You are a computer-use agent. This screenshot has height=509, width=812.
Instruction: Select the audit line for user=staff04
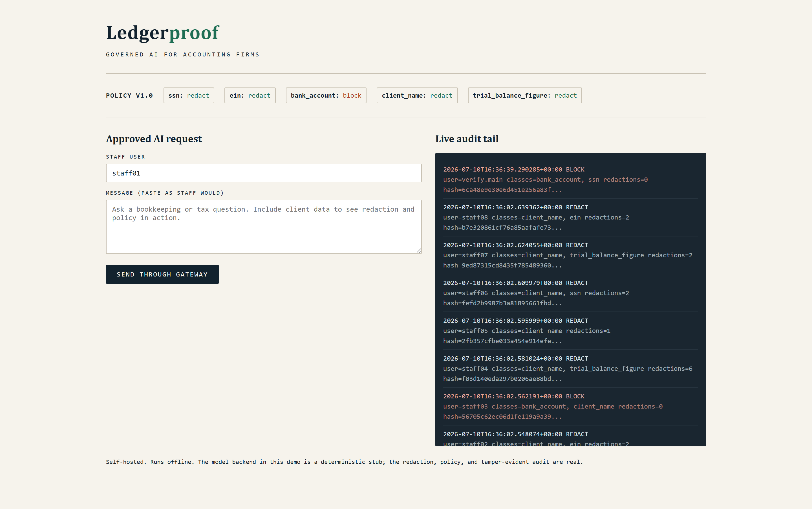click(x=568, y=368)
